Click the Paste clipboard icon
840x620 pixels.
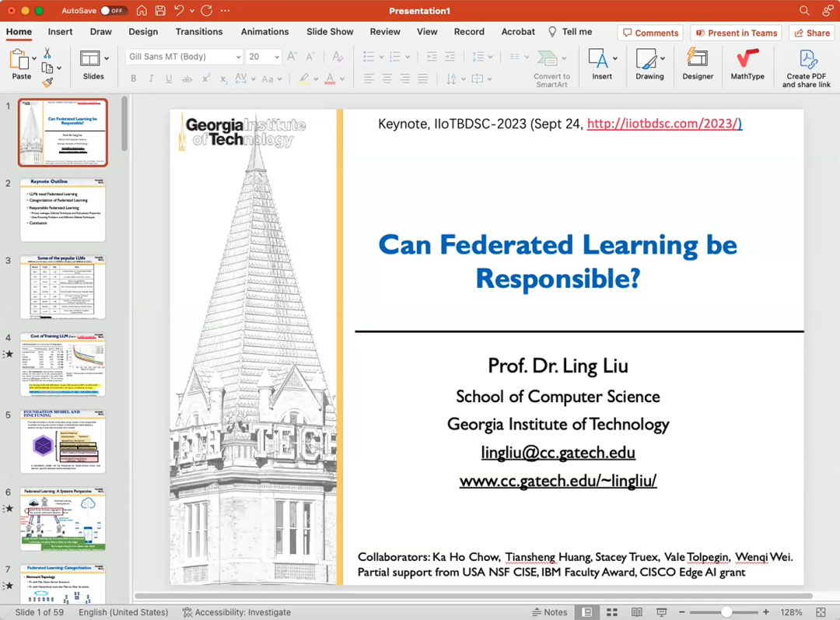19,59
